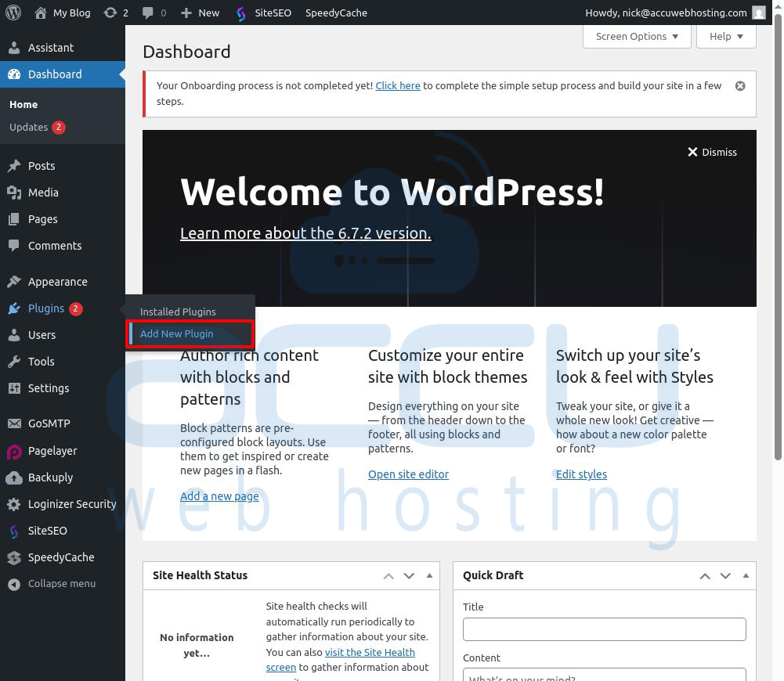This screenshot has height=681, width=784.
Task: Click the Edit styles link
Action: [x=581, y=474]
